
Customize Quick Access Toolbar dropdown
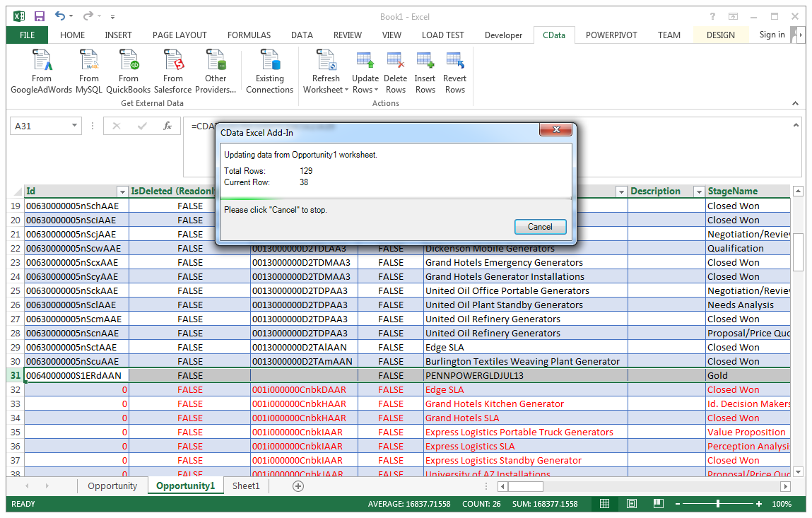coord(112,16)
